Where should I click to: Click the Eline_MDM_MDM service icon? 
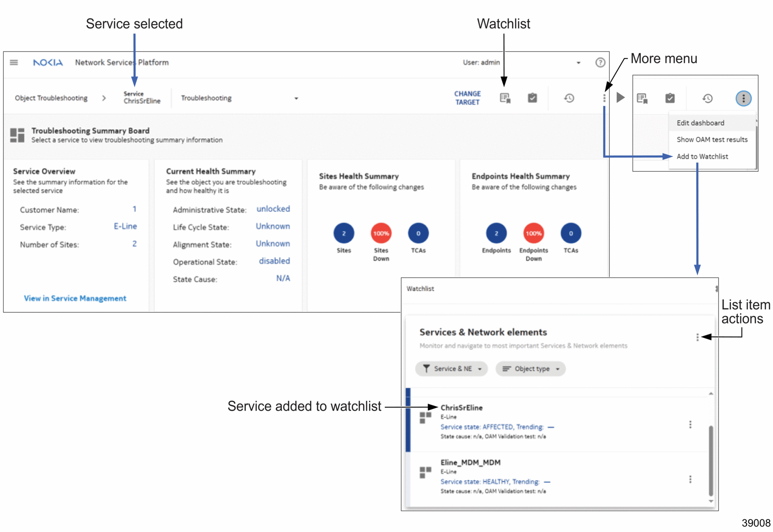425,472
